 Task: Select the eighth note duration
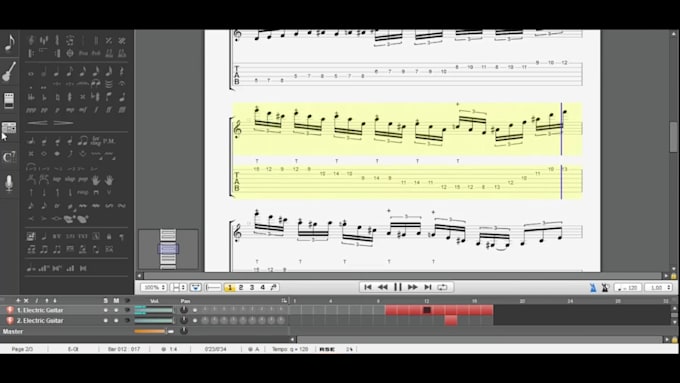click(x=70, y=72)
